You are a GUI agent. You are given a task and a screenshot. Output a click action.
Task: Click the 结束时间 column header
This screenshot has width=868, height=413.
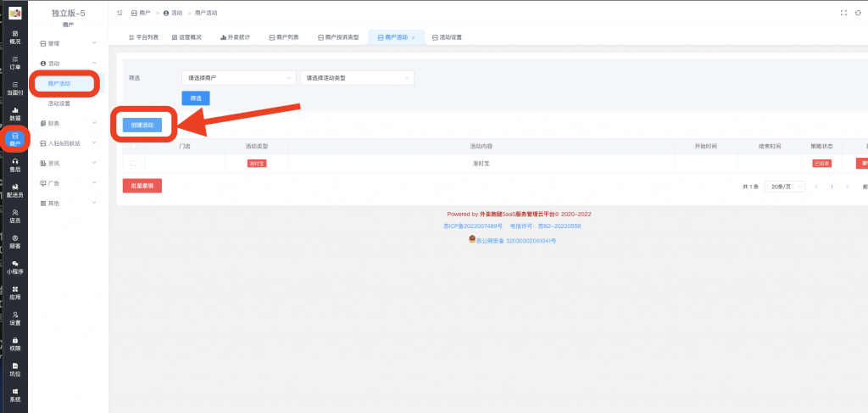(770, 146)
